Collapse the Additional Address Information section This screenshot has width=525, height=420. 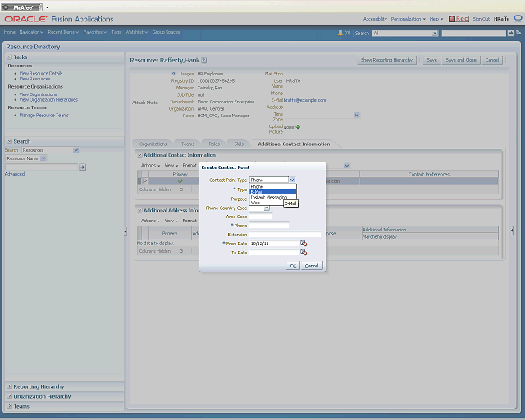coord(140,210)
